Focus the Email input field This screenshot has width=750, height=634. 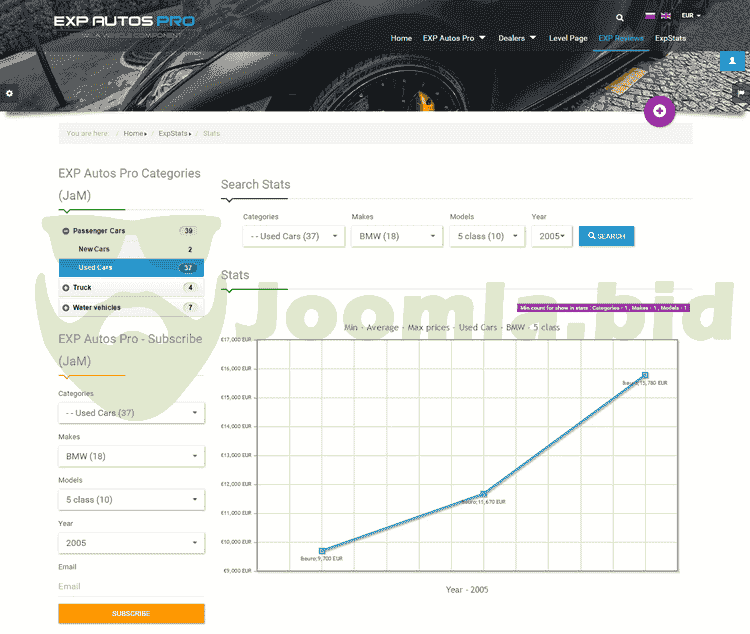[x=132, y=587]
